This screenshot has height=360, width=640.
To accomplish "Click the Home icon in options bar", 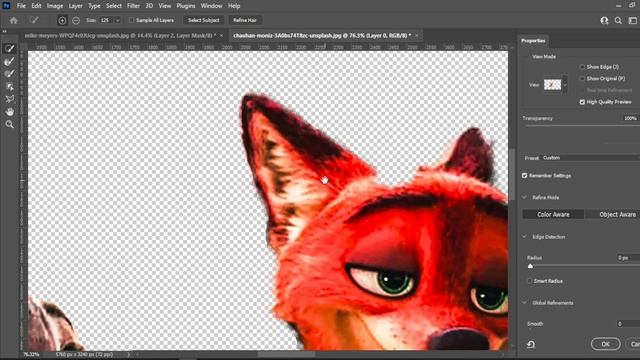I will coord(13,20).
